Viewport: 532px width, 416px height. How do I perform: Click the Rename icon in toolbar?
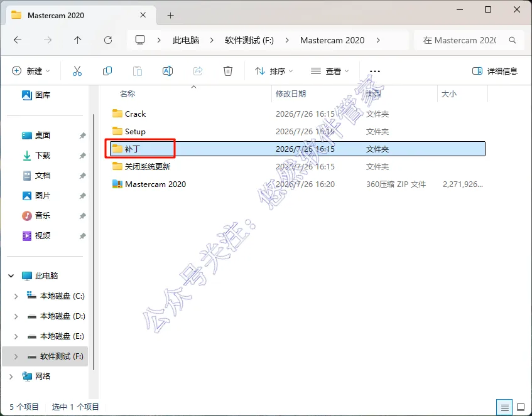click(168, 71)
